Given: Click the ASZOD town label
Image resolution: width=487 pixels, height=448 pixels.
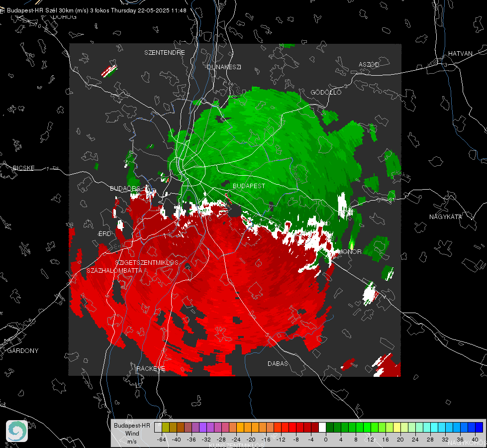Looking at the screenshot, I should pos(369,64).
